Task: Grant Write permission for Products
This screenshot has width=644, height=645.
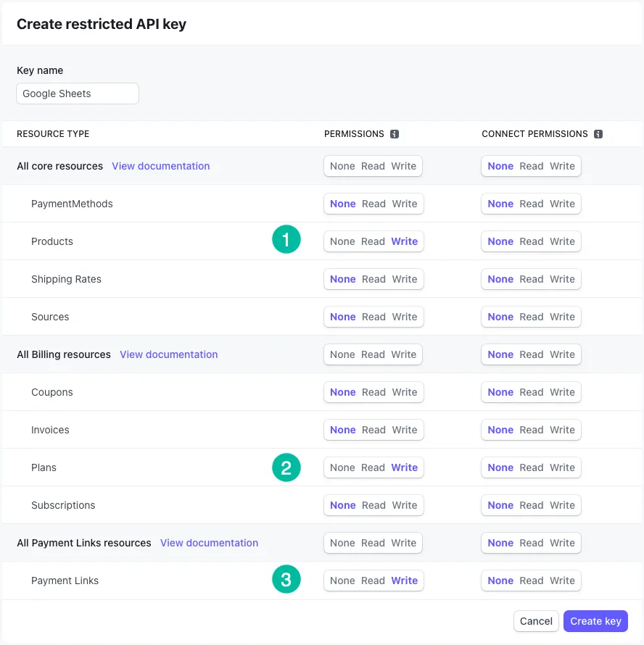Action: click(404, 241)
